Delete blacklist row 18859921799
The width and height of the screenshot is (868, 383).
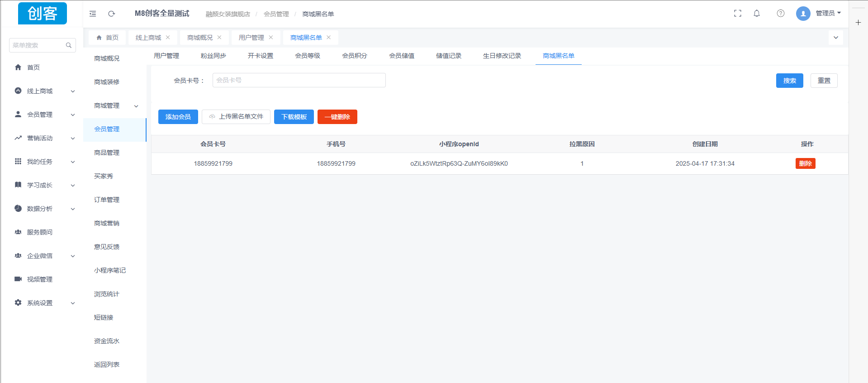pos(806,163)
